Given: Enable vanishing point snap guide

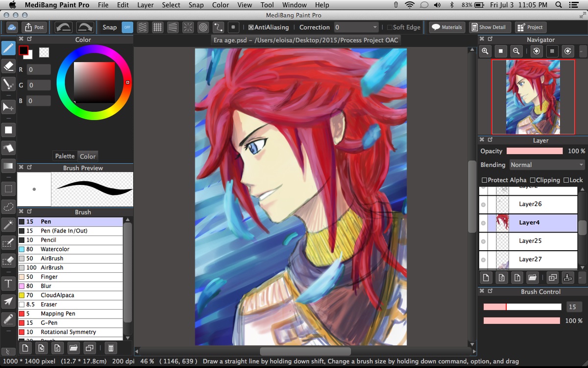Looking at the screenshot, I should (x=172, y=27).
